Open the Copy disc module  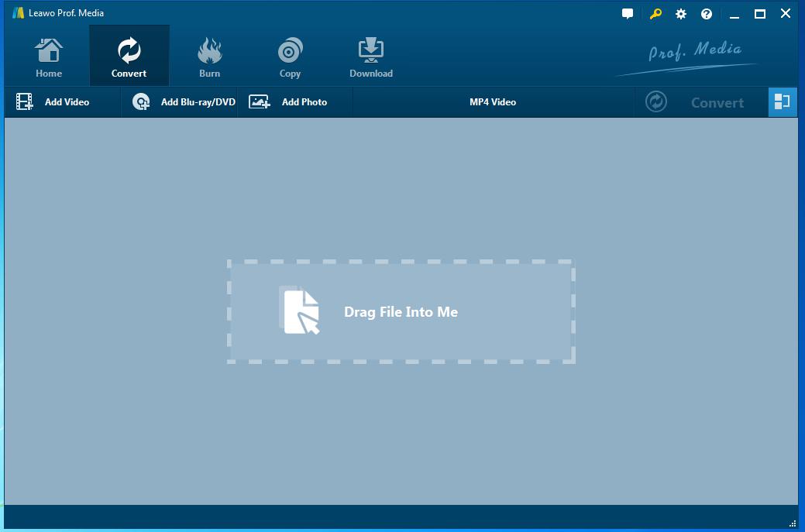click(x=290, y=58)
